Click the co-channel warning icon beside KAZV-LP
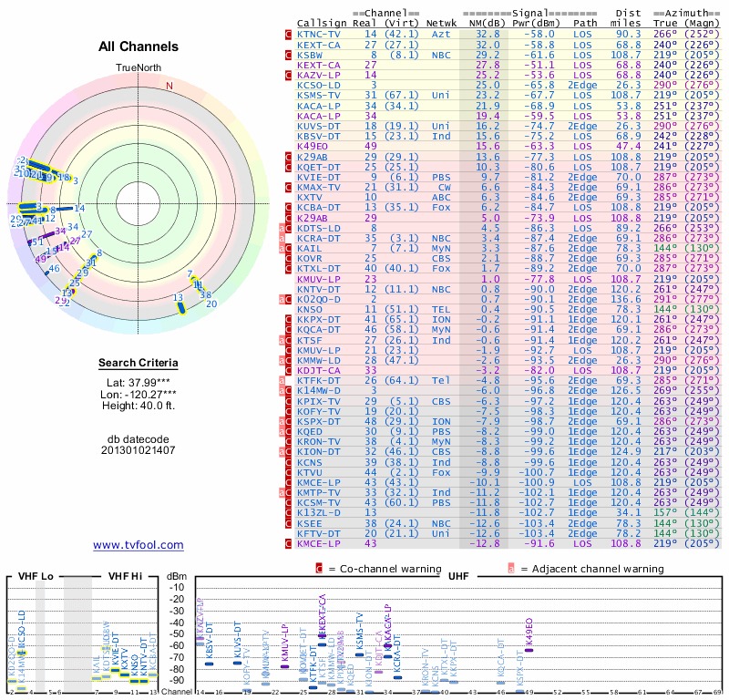 tap(289, 75)
